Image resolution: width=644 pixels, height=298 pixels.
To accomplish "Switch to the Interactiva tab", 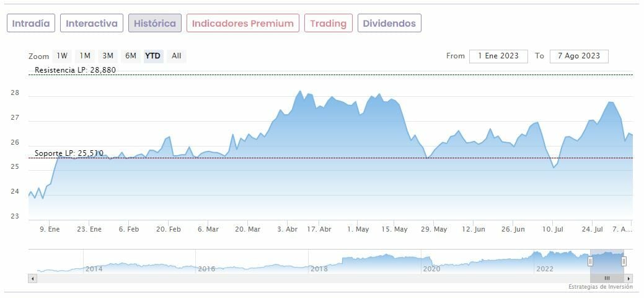I will coord(92,24).
